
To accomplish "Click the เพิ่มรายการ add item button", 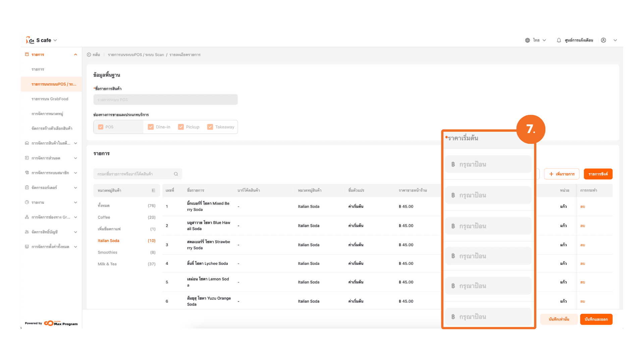I will click(x=561, y=174).
